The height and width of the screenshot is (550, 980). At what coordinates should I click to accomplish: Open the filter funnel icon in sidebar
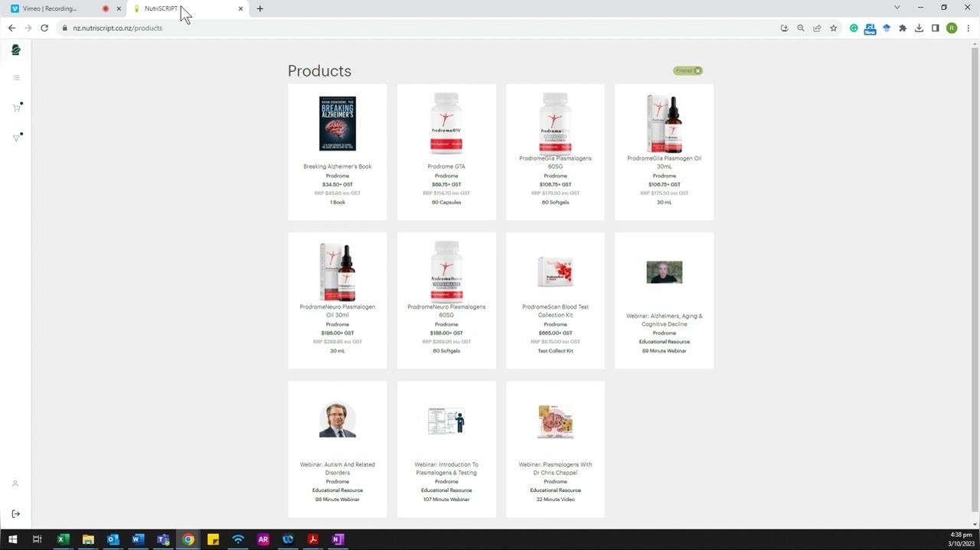16,138
